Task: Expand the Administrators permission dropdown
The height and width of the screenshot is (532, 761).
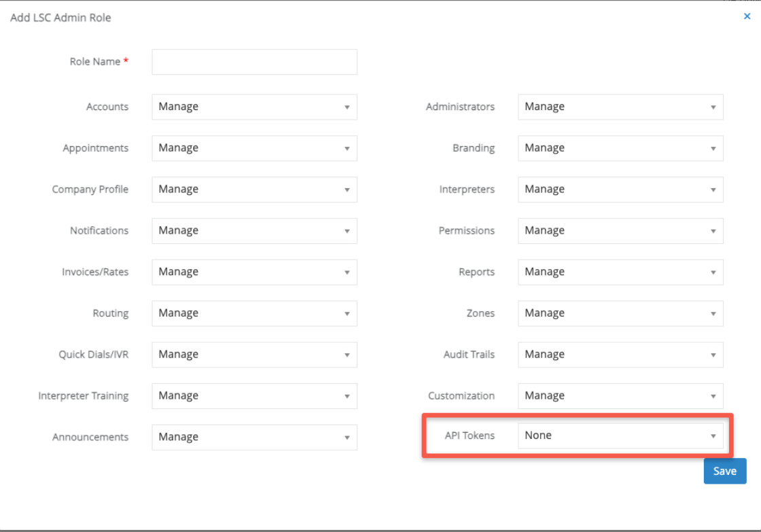Action: [x=620, y=107]
